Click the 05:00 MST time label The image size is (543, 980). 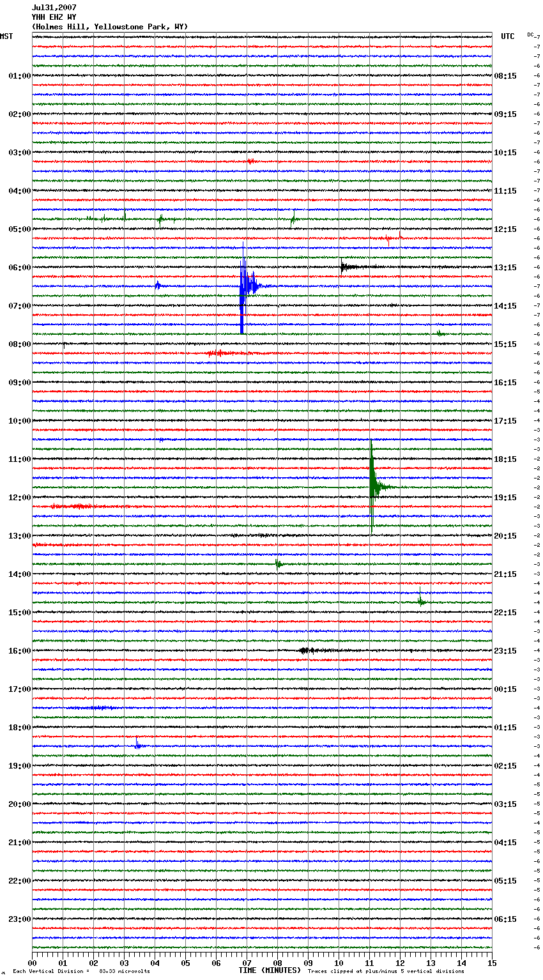(x=20, y=229)
